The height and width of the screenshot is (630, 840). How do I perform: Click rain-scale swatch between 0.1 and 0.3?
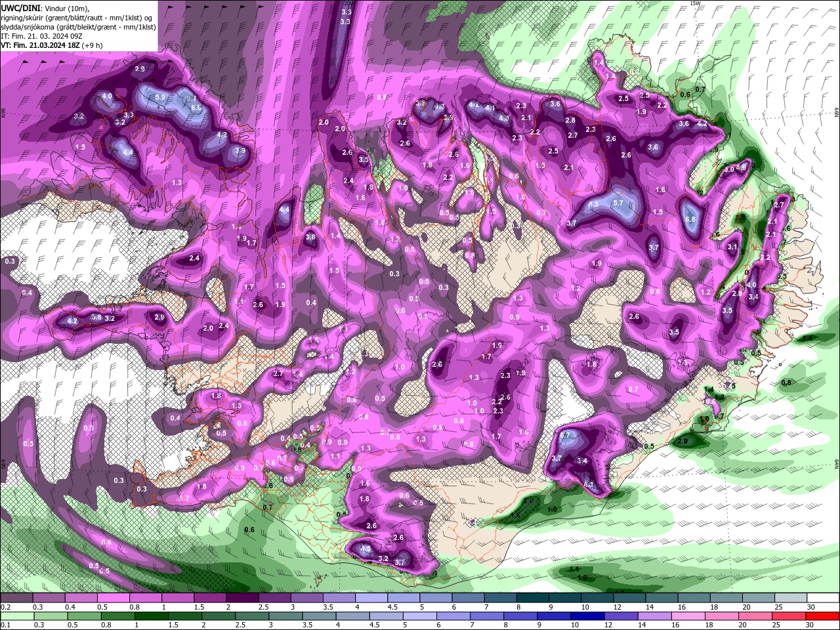pos(16,616)
